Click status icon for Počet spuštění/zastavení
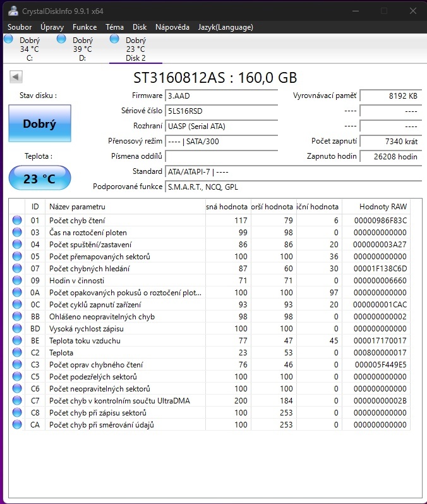Screen dimensions: 427x504 (x=17, y=244)
